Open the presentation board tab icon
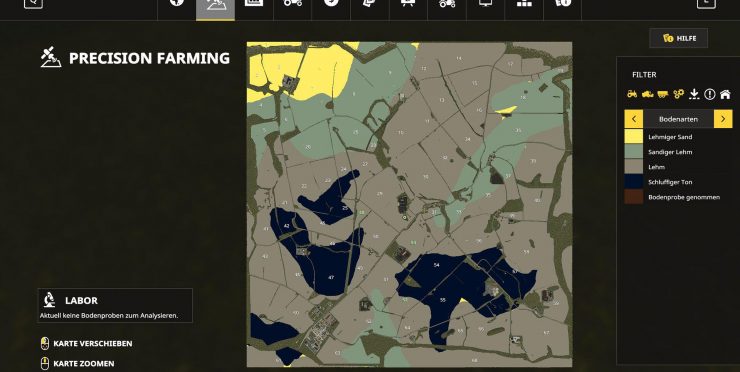Viewport: 740px width, 372px height. point(408,4)
